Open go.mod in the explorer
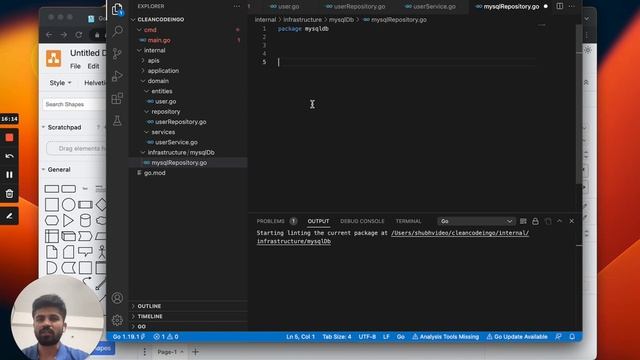This screenshot has height=360, width=640. point(154,173)
